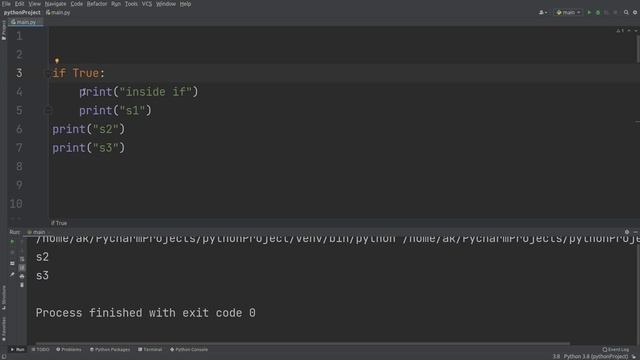Select the main.py editor tab
This screenshot has width=640, height=360.
coord(25,22)
